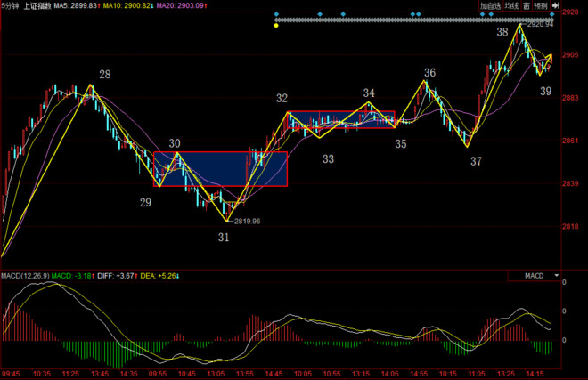The height and width of the screenshot is (380, 588).
Task: Click the 14:15 time axis label
Action: click(x=535, y=374)
